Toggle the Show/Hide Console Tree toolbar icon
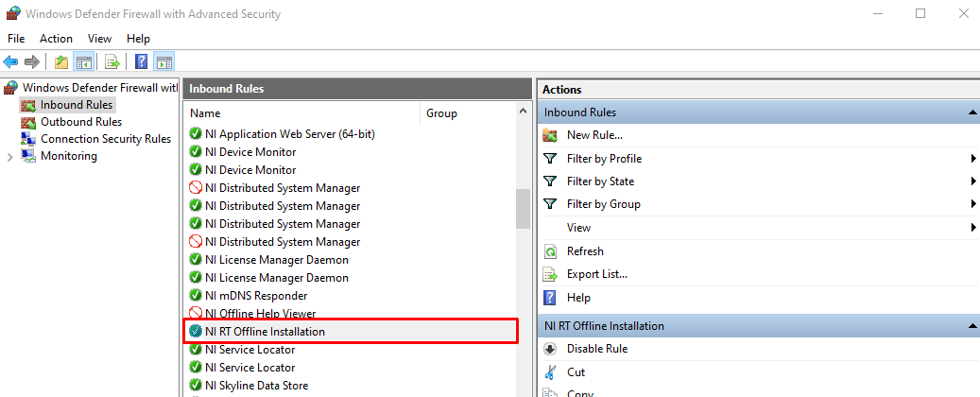The image size is (980, 397). pyautogui.click(x=83, y=61)
